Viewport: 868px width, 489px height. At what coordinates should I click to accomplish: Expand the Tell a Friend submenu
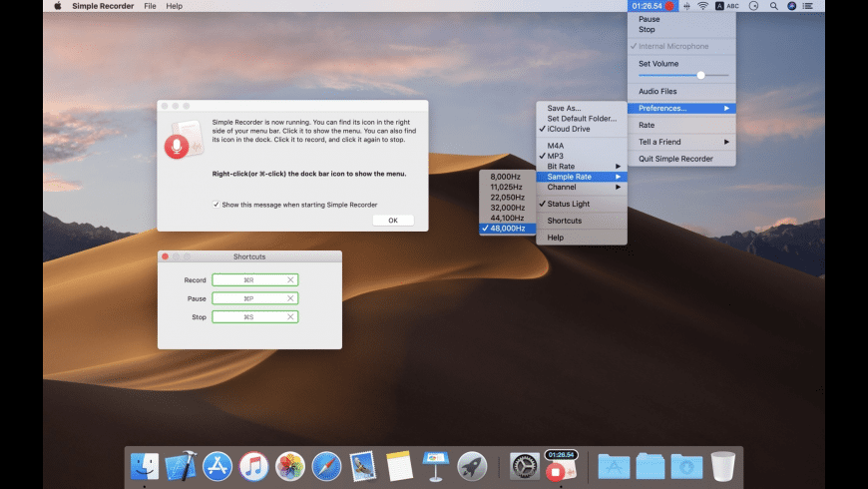pos(681,142)
